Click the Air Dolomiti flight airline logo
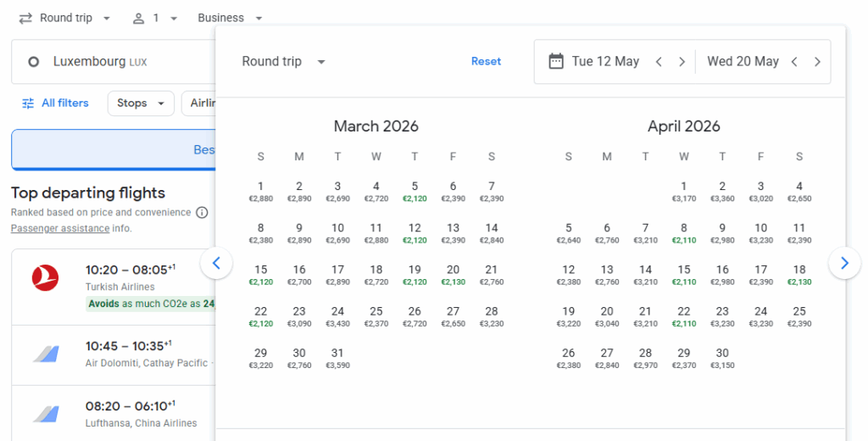 click(46, 354)
